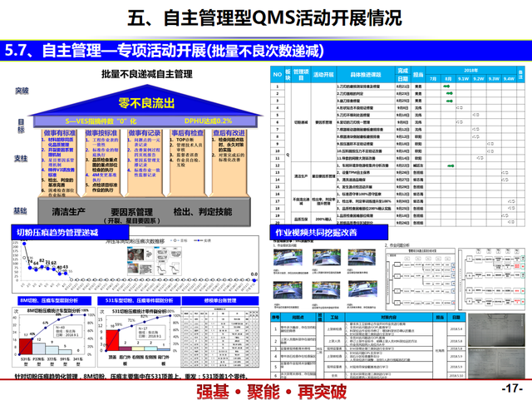Select the pillar heading 事后有检查
Image resolution: width=532 pixels, height=400 pixels.
pyautogui.click(x=188, y=133)
